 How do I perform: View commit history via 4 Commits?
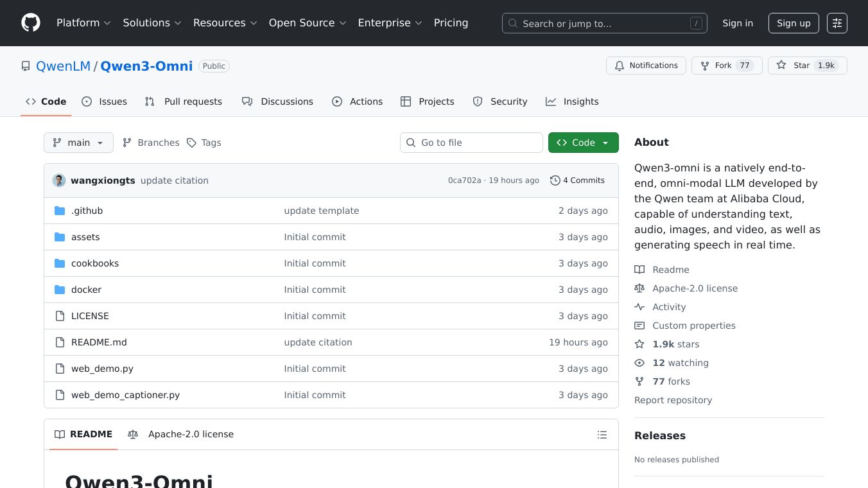tap(577, 180)
